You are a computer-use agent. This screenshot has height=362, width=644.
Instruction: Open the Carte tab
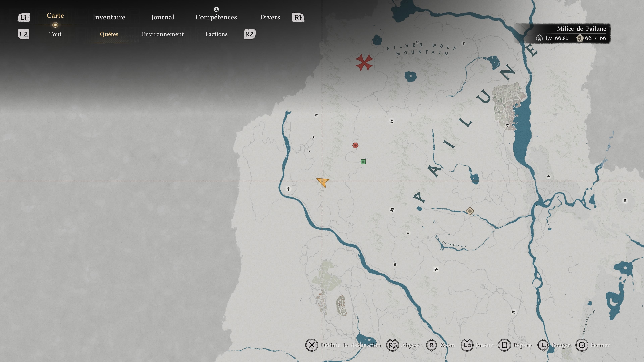coord(55,15)
